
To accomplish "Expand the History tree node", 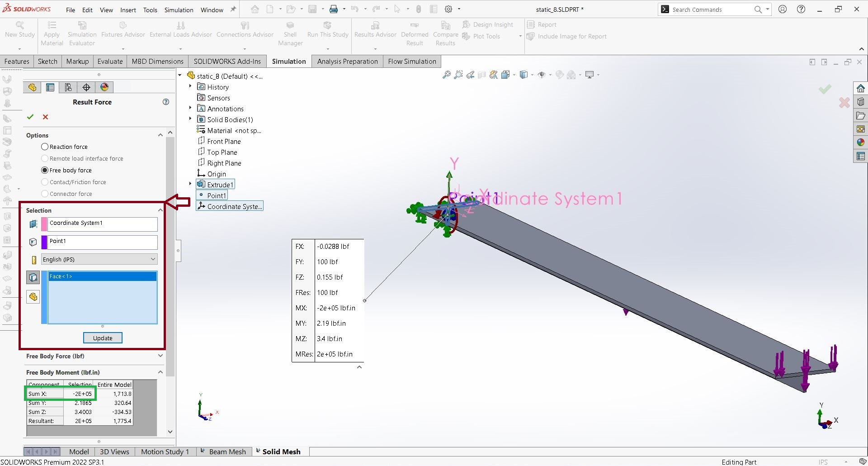I will 189,86.
